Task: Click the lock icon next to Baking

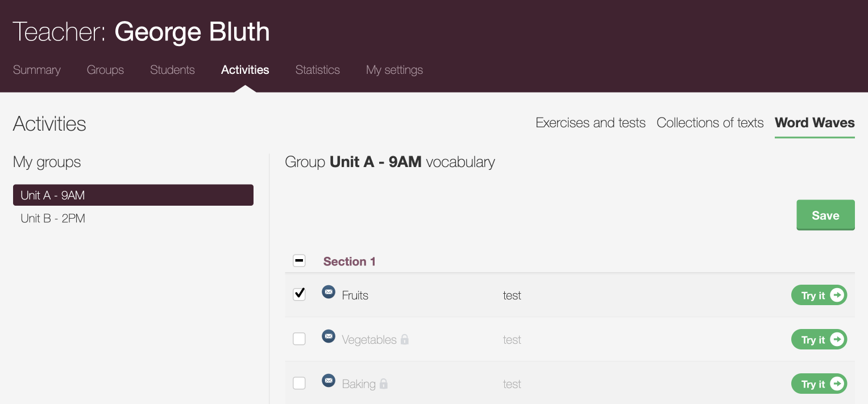Action: pyautogui.click(x=384, y=384)
